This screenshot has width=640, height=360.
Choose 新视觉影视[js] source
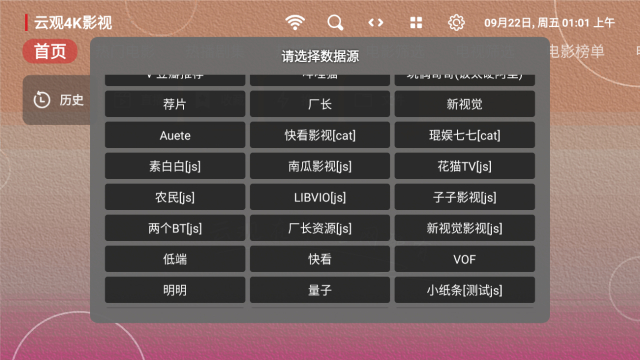(x=464, y=228)
